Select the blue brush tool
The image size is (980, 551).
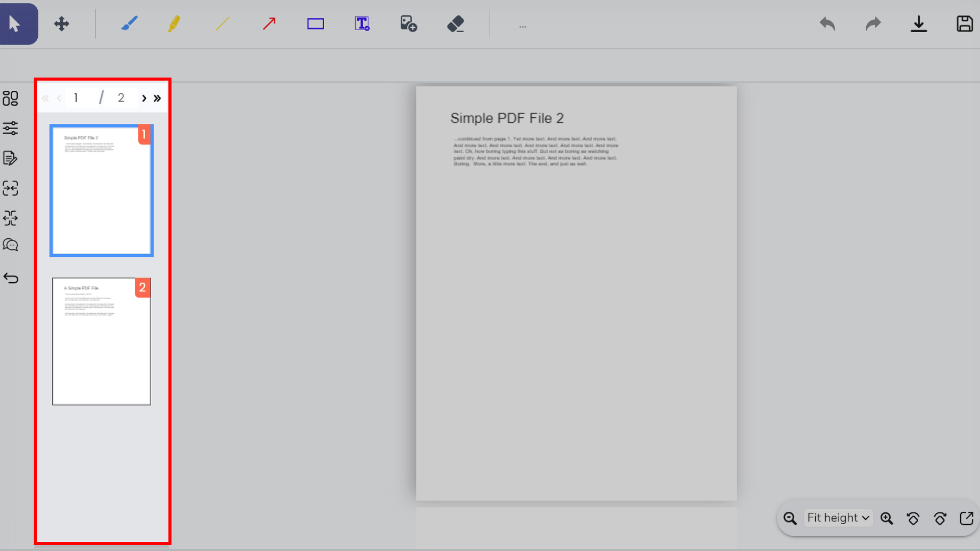pos(129,24)
